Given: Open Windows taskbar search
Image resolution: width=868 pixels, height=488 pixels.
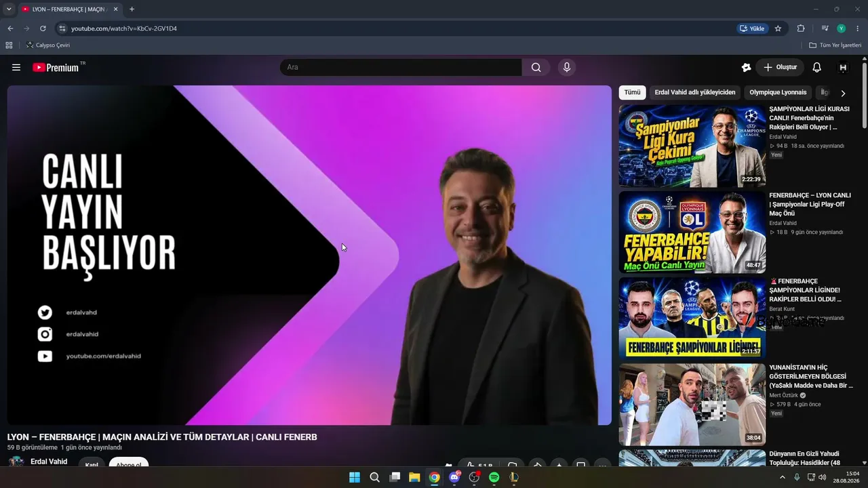Looking at the screenshot, I should (374, 477).
